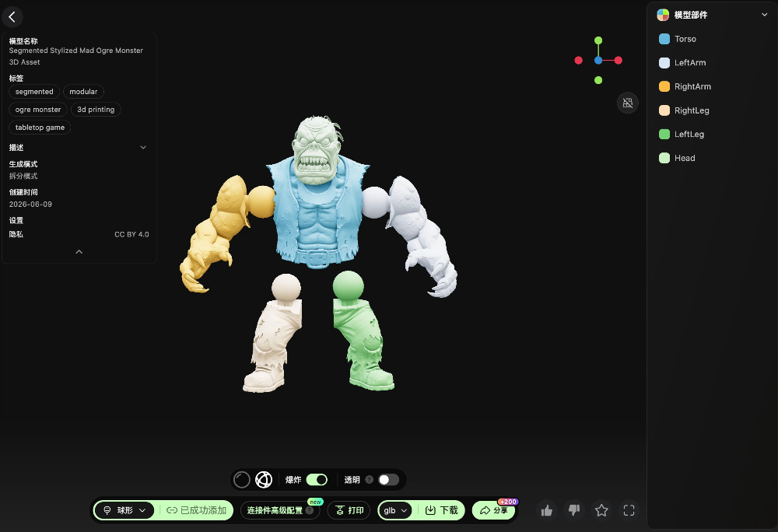Click the blue torso model part
Image resolution: width=778 pixels, height=532 pixels.
point(317,218)
